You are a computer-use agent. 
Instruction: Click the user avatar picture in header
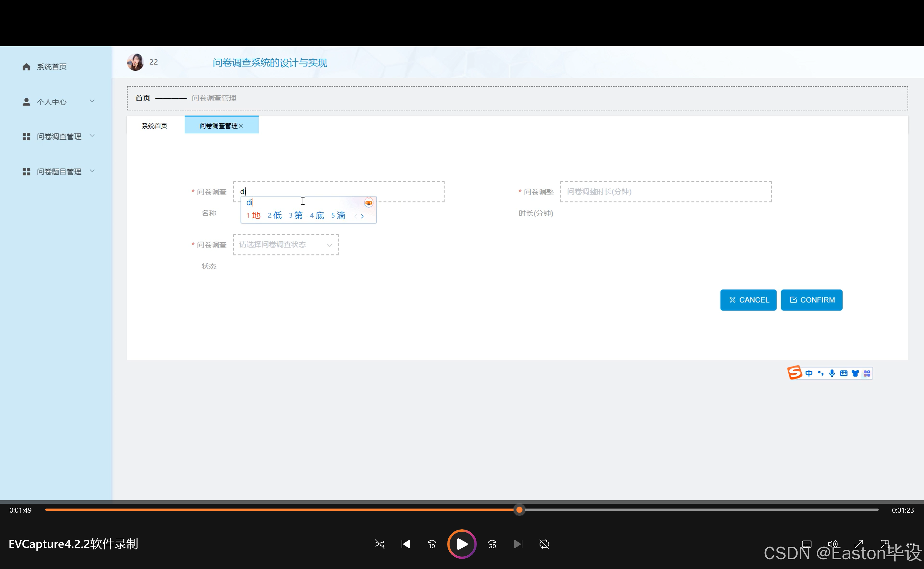pos(135,62)
